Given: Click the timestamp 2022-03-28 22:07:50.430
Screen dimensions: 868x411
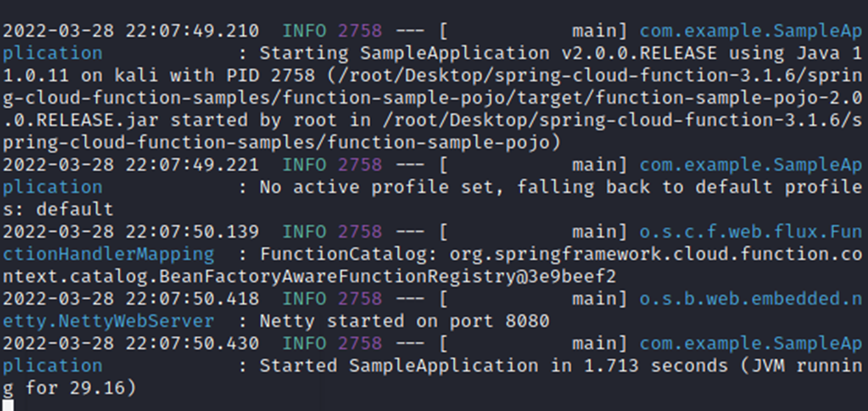Looking at the screenshot, I should click(131, 344).
